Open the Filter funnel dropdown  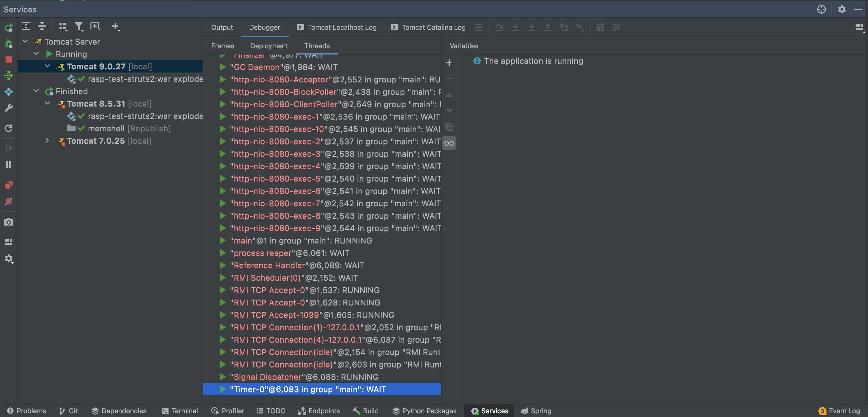click(x=79, y=27)
